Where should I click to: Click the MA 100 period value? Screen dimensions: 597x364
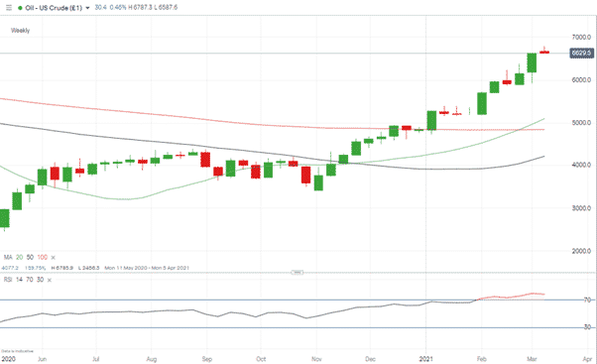coord(42,258)
